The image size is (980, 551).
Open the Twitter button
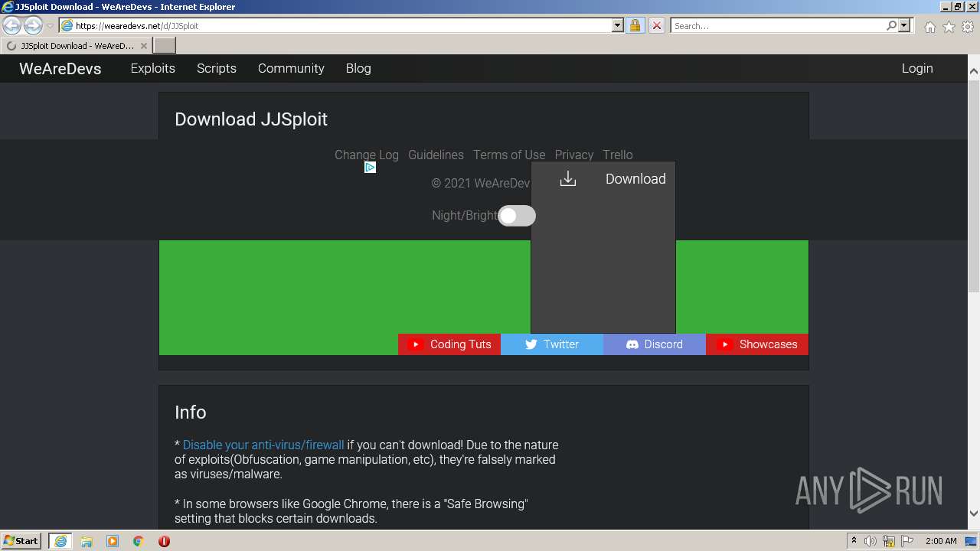pos(552,344)
